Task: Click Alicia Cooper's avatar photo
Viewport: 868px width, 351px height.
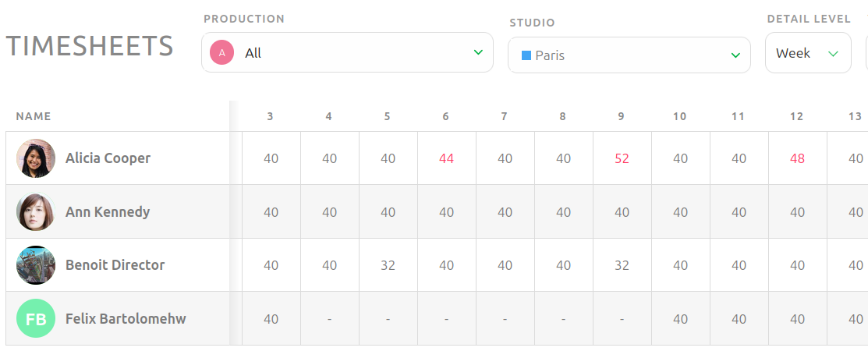Action: (36, 158)
